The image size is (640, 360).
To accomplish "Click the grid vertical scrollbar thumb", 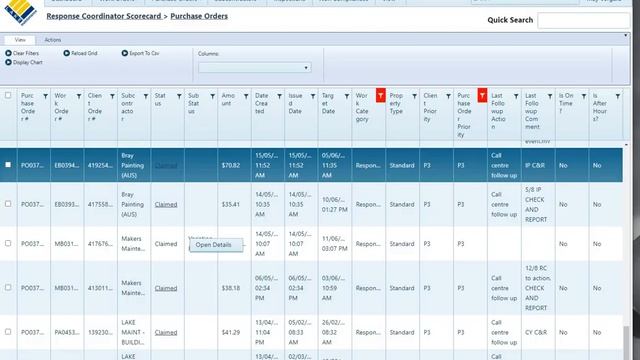I will pyautogui.click(x=626, y=343).
